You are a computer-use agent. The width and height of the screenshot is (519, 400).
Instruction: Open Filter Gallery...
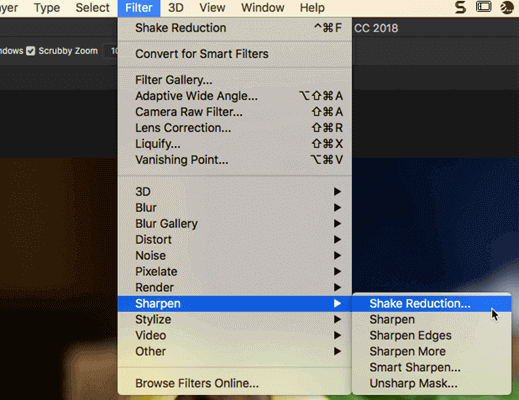point(235,80)
